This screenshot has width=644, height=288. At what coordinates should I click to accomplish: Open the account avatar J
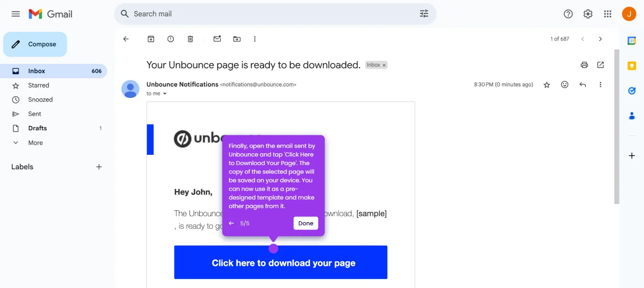(x=629, y=14)
